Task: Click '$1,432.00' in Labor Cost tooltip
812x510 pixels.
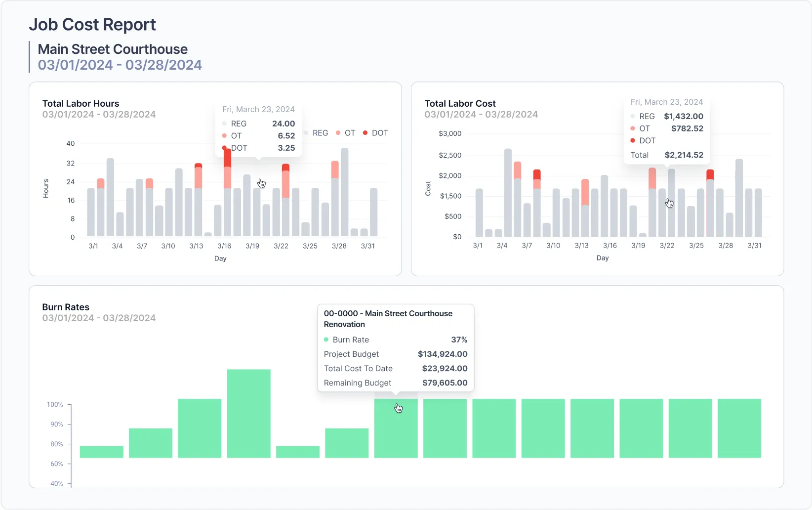Action: pyautogui.click(x=684, y=116)
